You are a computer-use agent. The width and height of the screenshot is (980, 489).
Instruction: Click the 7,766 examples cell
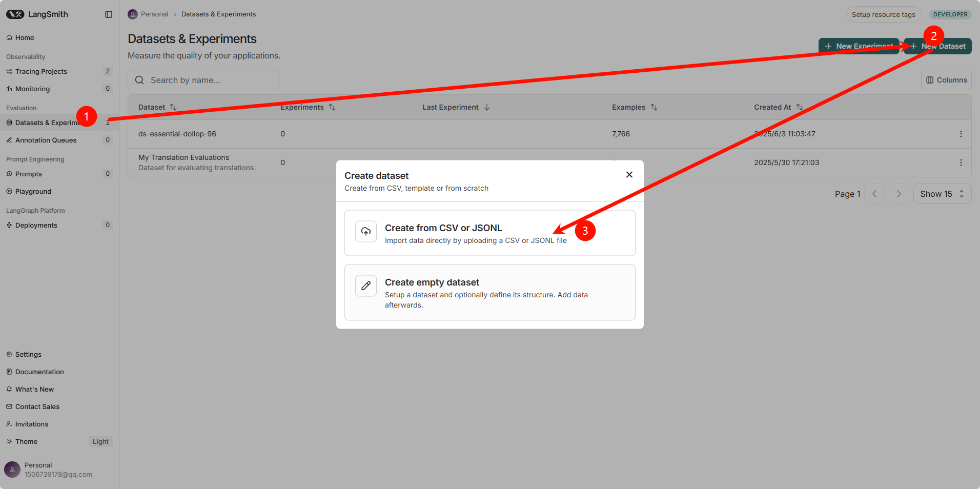click(x=621, y=134)
